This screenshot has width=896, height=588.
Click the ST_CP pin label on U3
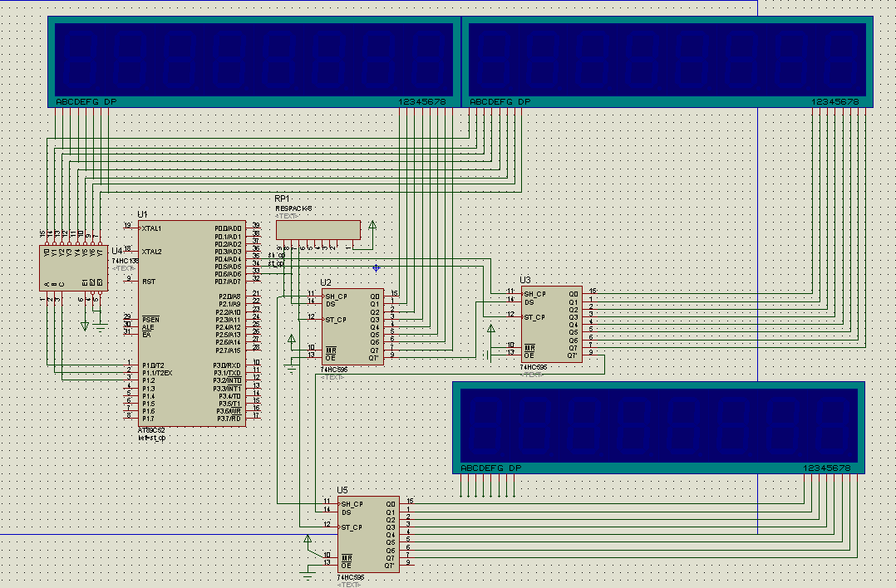coord(534,317)
